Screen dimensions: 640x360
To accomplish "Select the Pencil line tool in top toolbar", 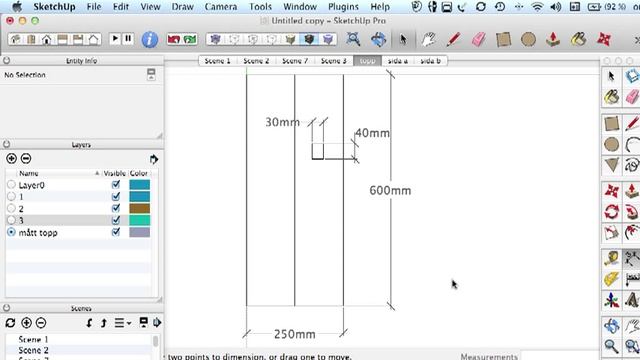I will [453, 39].
